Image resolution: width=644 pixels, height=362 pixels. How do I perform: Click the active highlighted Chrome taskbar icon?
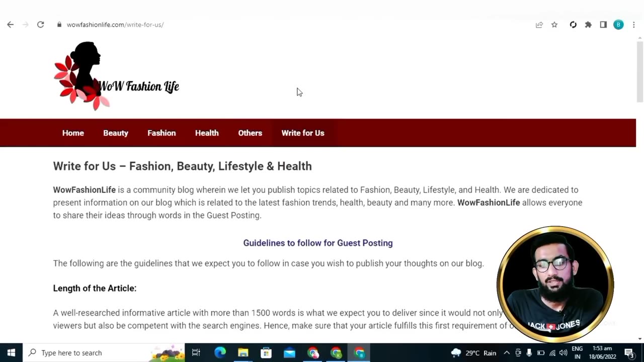pos(359,353)
